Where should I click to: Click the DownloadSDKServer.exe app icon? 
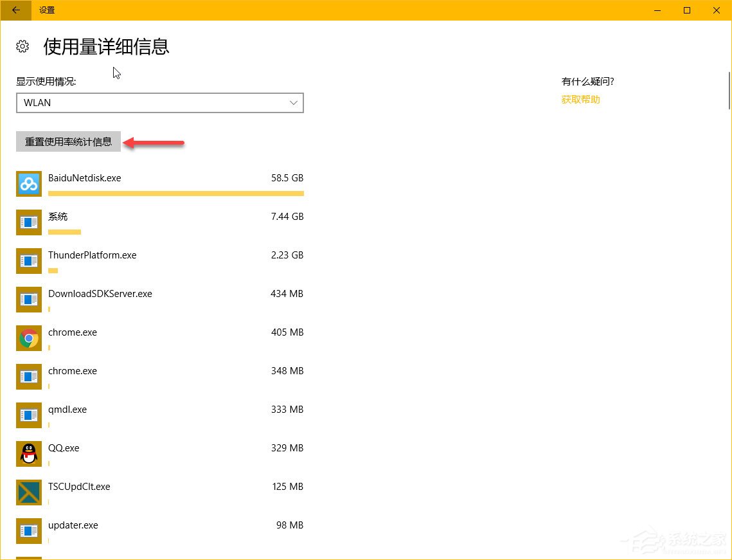(28, 300)
